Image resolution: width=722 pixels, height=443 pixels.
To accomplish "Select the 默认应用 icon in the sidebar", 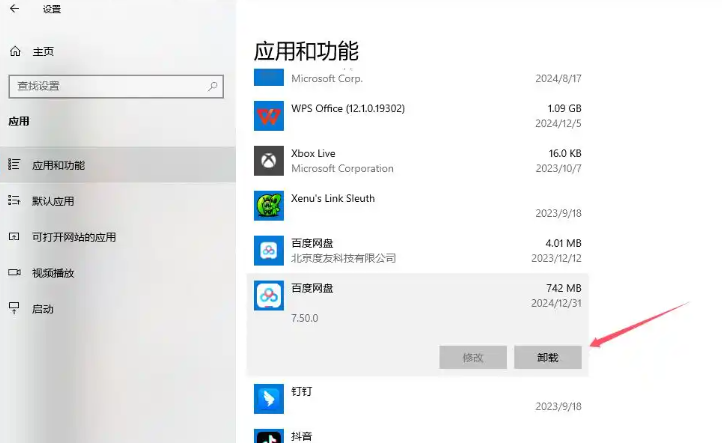I will [14, 200].
